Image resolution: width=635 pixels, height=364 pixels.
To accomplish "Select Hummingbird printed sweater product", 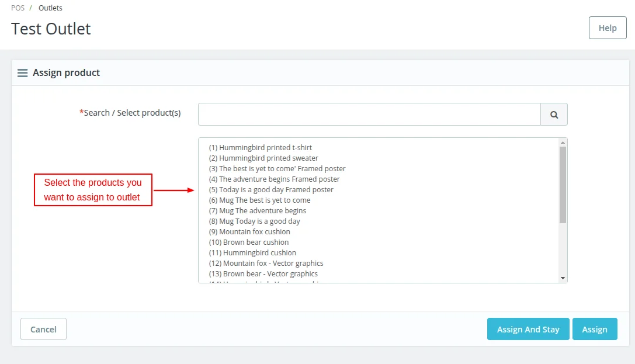I will pyautogui.click(x=263, y=158).
